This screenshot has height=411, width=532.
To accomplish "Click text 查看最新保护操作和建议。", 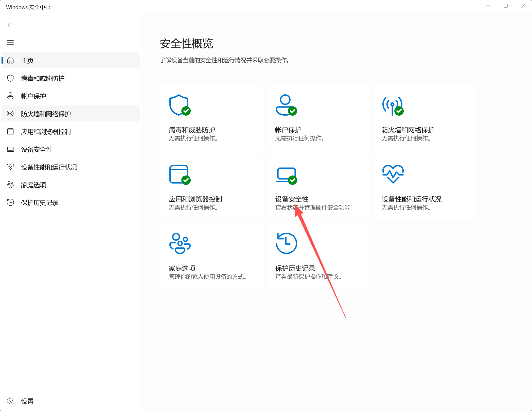I will (x=308, y=277).
